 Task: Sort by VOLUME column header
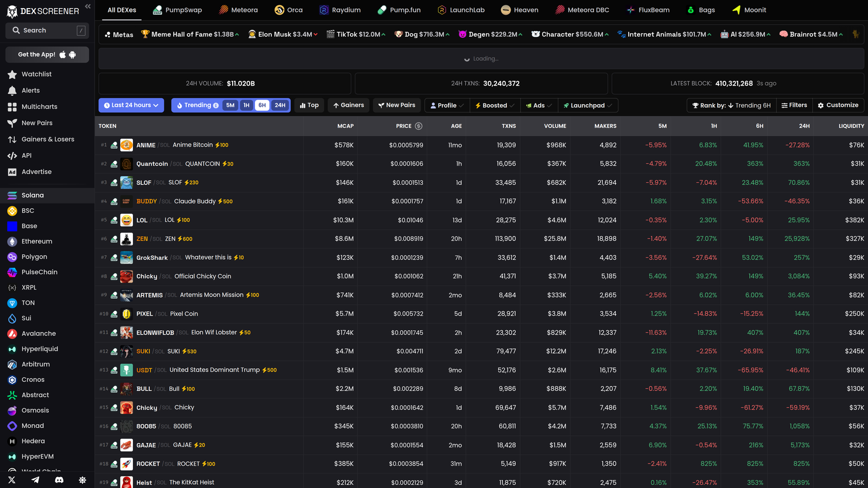click(x=555, y=126)
